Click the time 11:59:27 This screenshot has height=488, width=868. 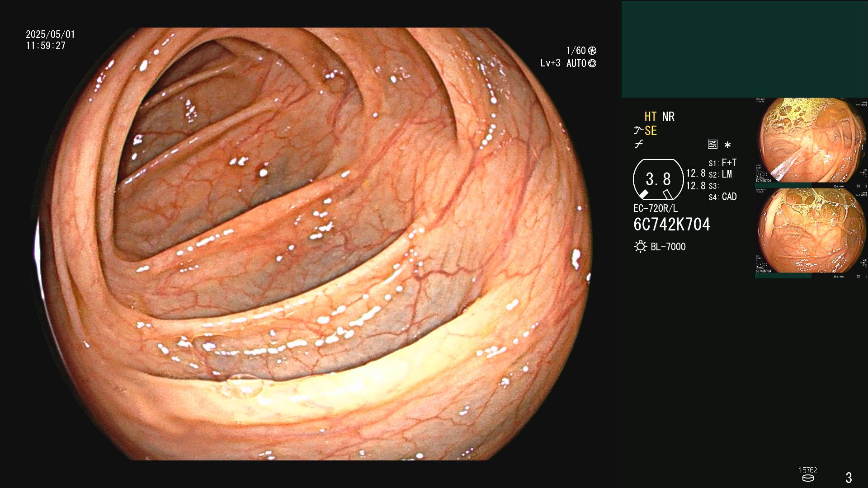coord(46,46)
